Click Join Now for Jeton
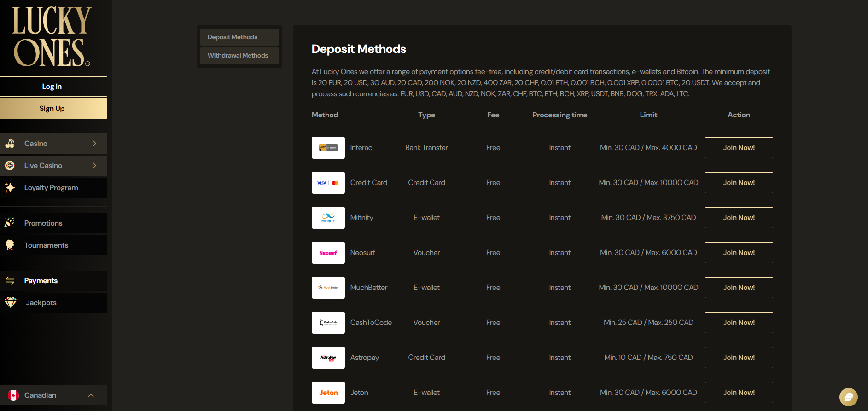 pyautogui.click(x=739, y=393)
